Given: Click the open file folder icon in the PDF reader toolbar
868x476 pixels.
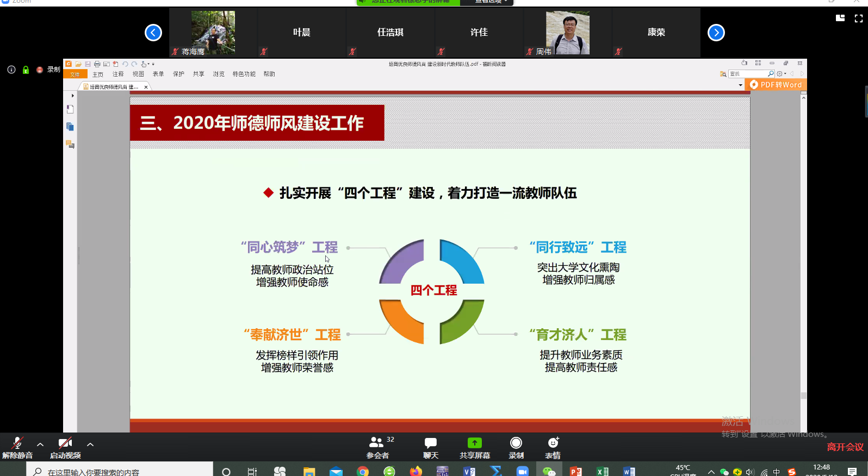Looking at the screenshot, I should tap(78, 64).
